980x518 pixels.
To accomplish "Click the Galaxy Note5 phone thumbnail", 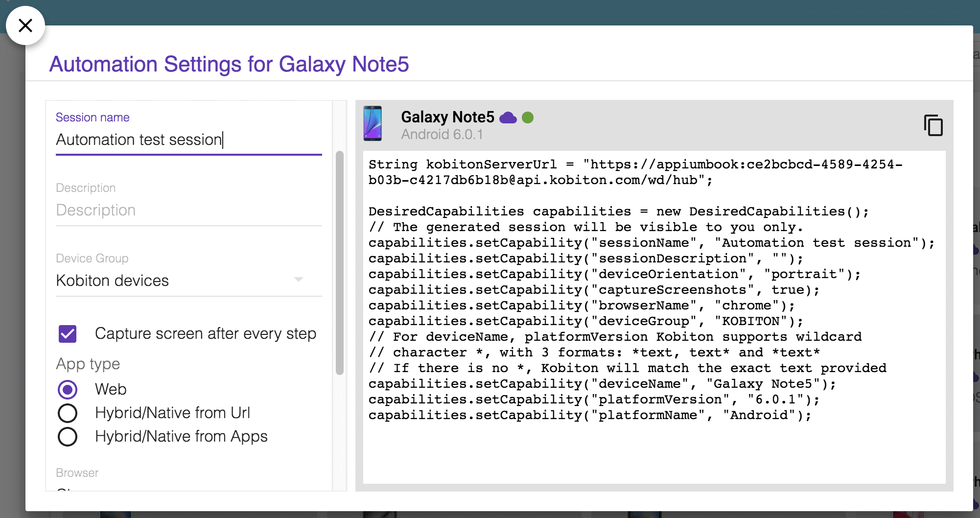I will 373,123.
